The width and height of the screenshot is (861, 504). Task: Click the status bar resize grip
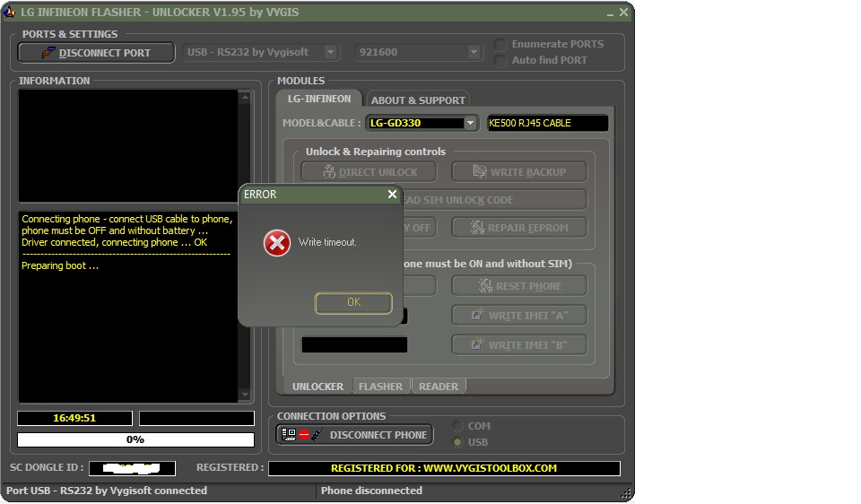click(625, 492)
